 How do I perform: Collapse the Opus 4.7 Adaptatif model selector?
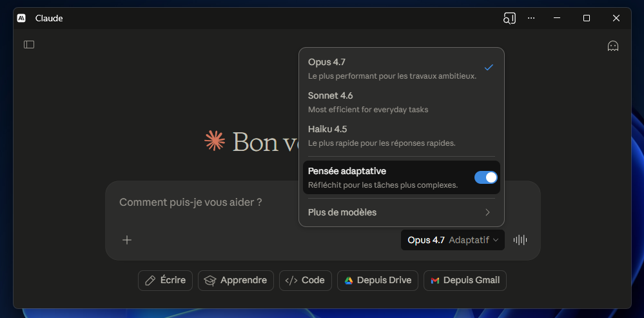(x=453, y=240)
